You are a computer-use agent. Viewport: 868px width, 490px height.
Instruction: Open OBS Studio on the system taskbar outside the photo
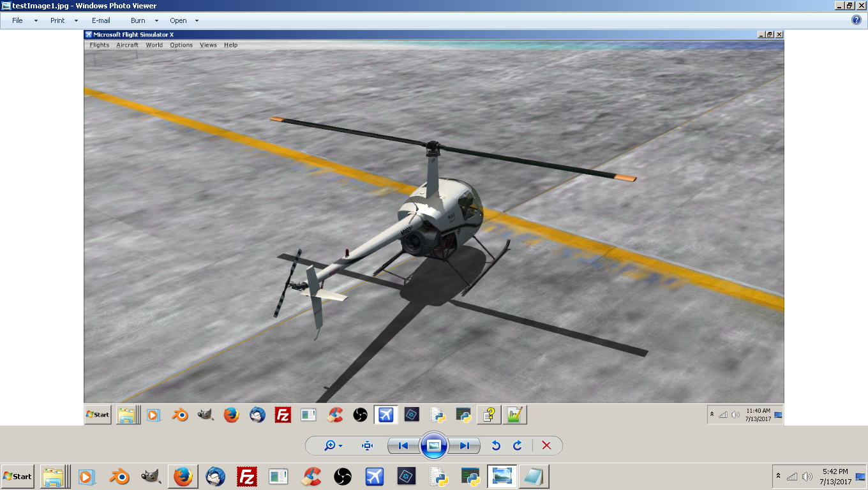[343, 477]
